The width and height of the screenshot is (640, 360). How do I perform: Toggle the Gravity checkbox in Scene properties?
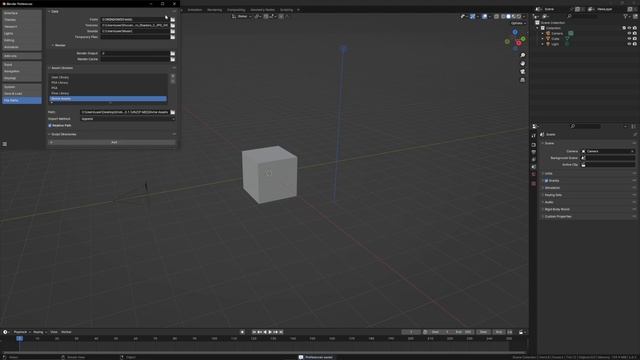(x=546, y=181)
